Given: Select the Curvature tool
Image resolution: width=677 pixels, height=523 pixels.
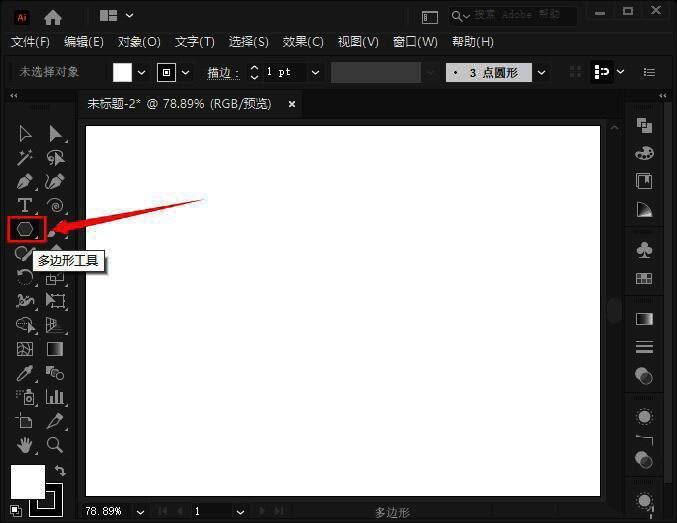Looking at the screenshot, I should (x=55, y=182).
